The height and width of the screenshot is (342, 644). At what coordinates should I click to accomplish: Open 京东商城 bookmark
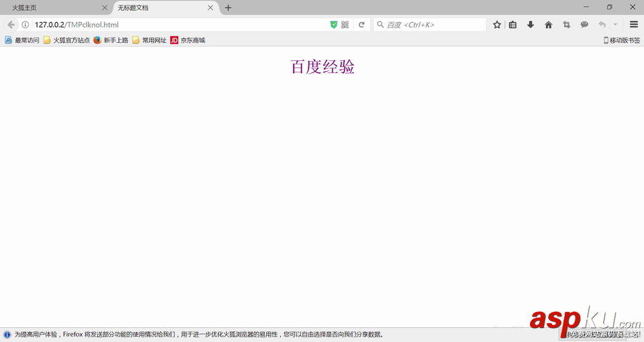tap(188, 40)
